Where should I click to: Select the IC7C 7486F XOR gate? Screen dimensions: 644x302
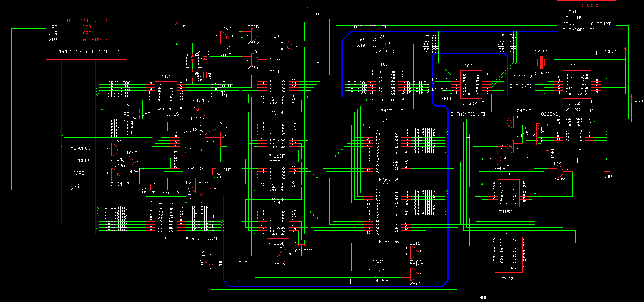[x=289, y=47]
